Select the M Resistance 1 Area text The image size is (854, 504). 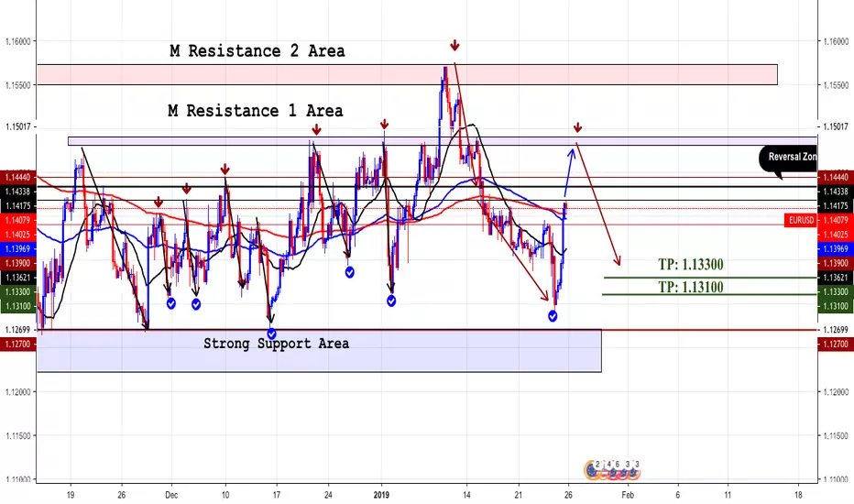pyautogui.click(x=256, y=111)
